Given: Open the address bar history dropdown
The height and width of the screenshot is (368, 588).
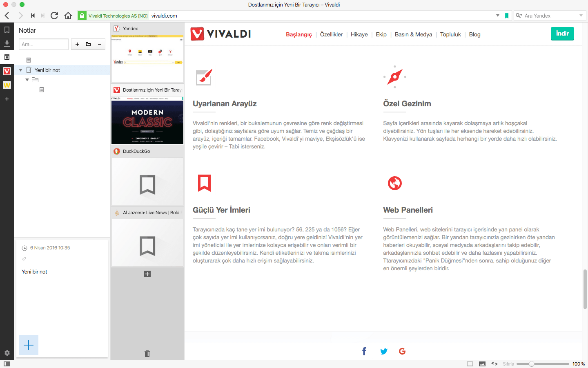Looking at the screenshot, I should [x=498, y=16].
